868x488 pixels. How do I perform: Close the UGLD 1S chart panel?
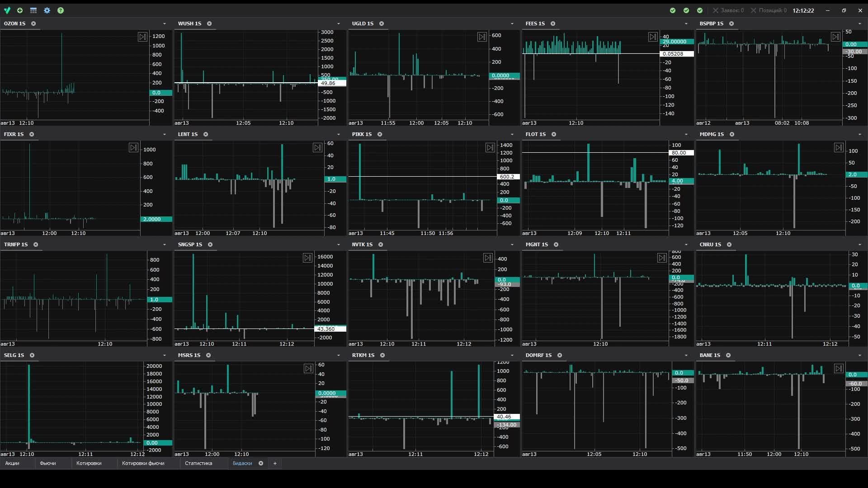click(x=382, y=23)
